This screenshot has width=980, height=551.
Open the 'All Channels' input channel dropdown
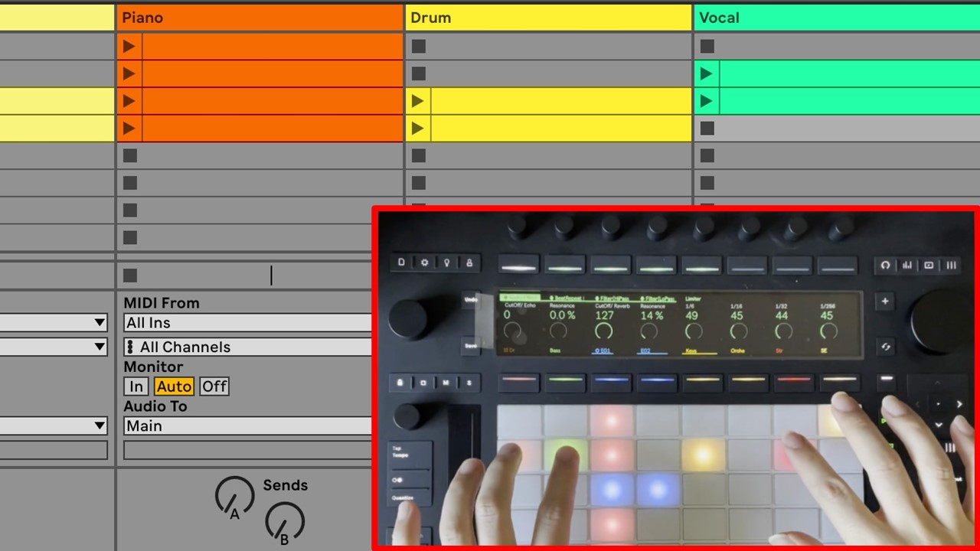click(247, 347)
